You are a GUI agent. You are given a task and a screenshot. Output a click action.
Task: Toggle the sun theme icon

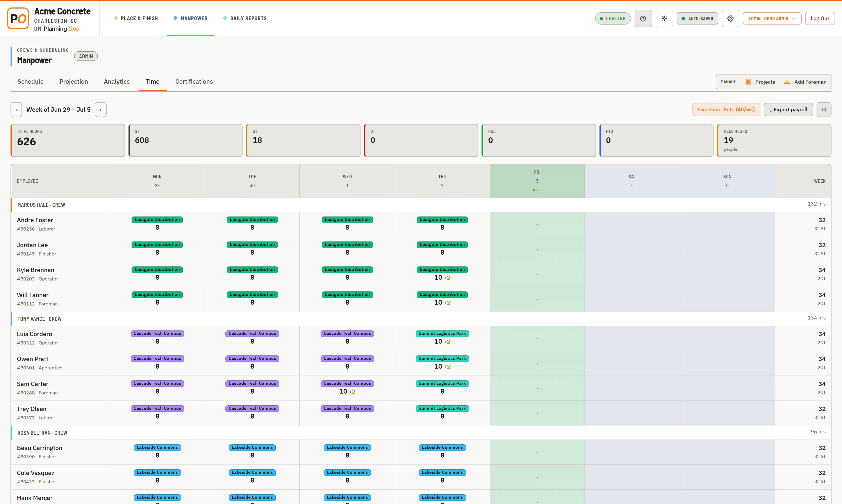click(x=664, y=18)
